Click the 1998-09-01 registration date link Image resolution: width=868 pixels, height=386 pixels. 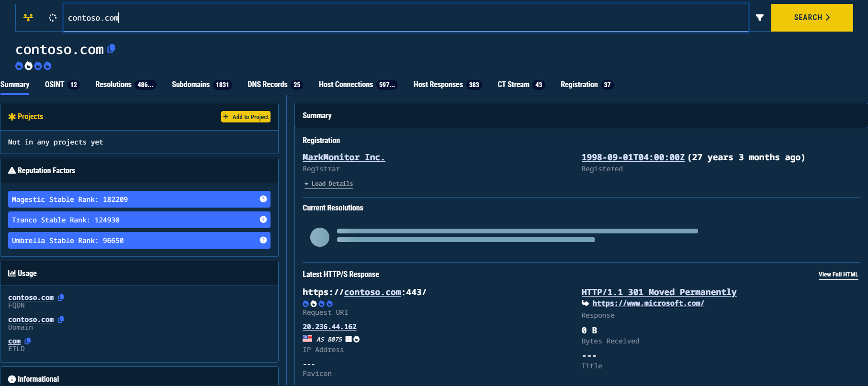click(633, 157)
